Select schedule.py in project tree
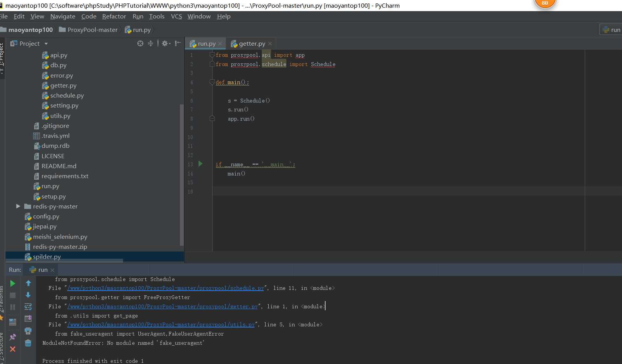Screen dimensions: 622x364 63,95
